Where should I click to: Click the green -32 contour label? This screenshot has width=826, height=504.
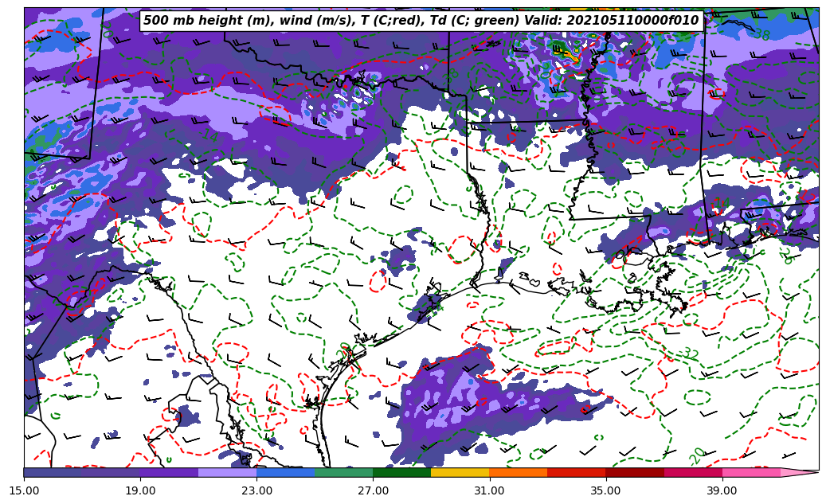click(x=689, y=353)
